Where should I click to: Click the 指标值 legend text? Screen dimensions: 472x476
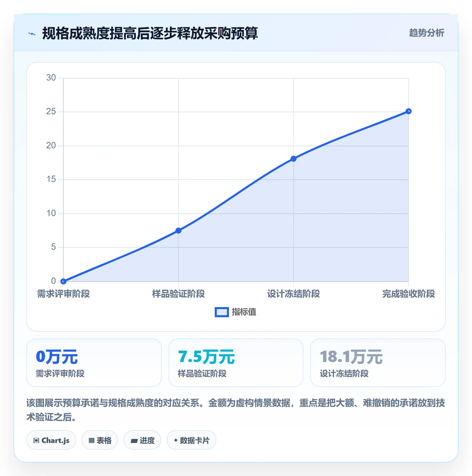(244, 312)
